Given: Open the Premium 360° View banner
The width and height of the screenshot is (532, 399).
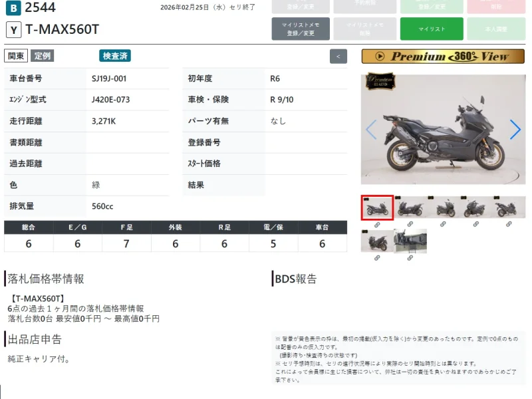Looking at the screenshot, I should click(x=443, y=57).
